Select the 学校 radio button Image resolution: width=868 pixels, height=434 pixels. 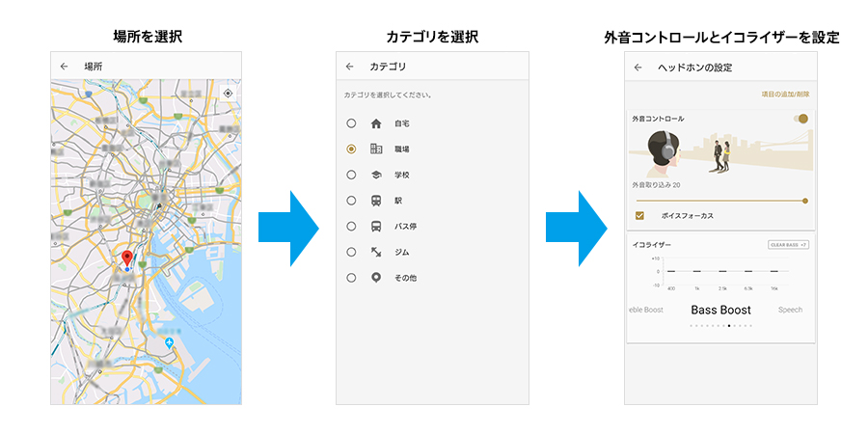point(351,175)
